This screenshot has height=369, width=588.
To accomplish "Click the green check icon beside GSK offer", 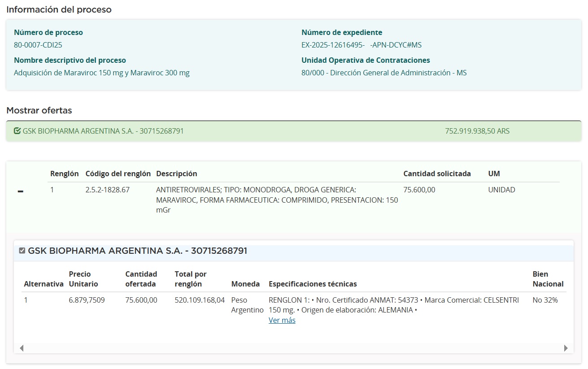I will tap(17, 131).
